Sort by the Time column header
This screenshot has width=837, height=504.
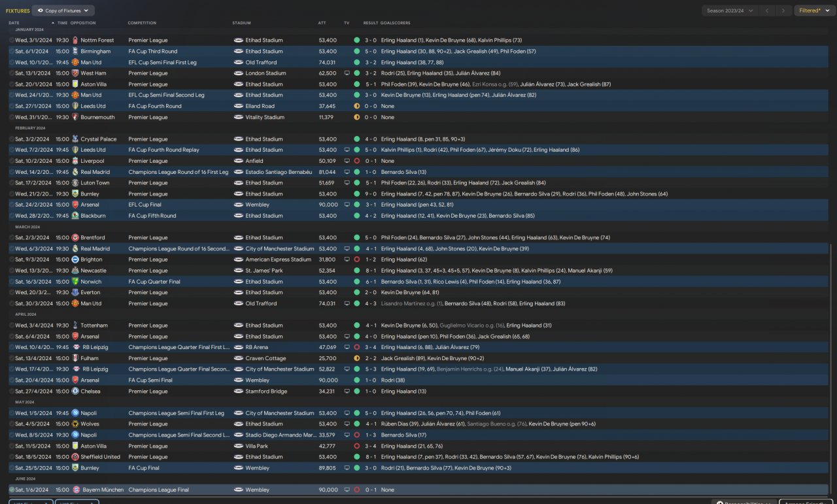tap(63, 23)
